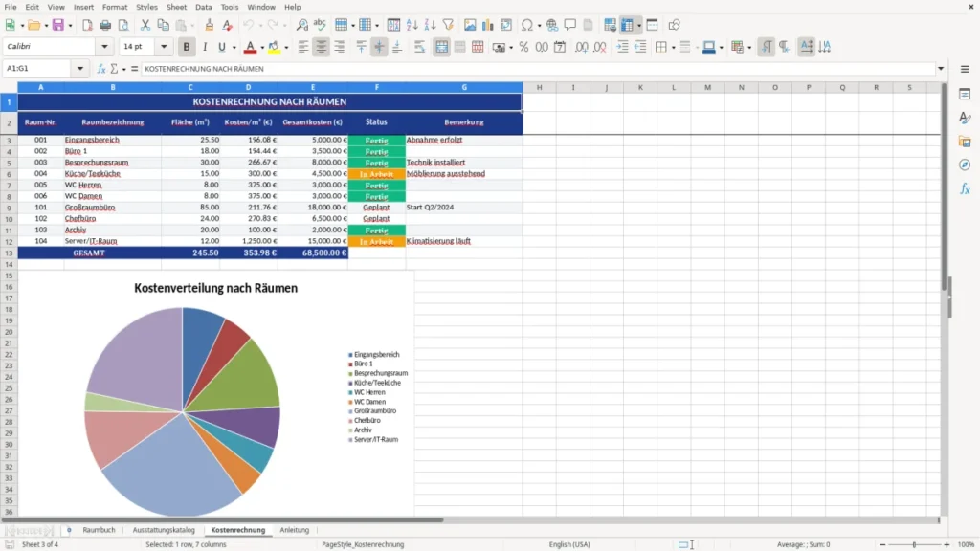Toggle Underline formatting

coord(222,47)
